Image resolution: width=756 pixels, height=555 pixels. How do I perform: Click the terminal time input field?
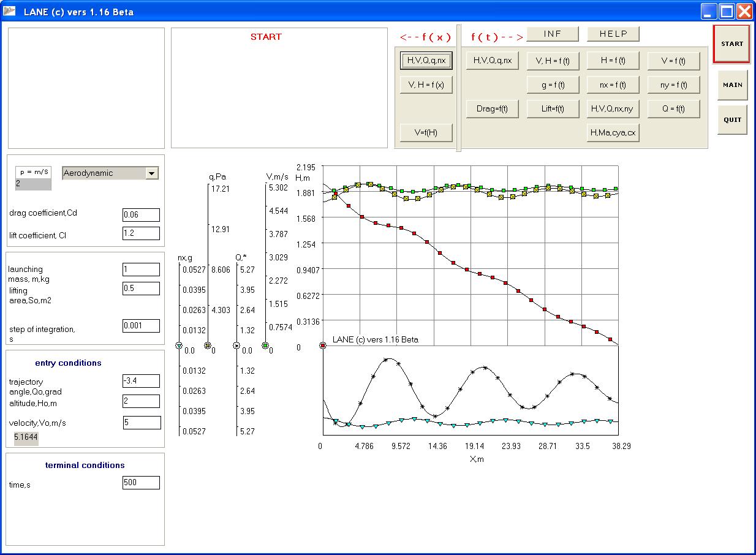point(141,483)
